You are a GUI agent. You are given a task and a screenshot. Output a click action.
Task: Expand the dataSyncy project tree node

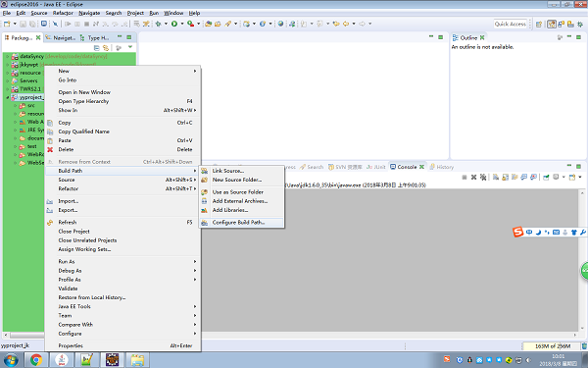[x=7, y=56]
